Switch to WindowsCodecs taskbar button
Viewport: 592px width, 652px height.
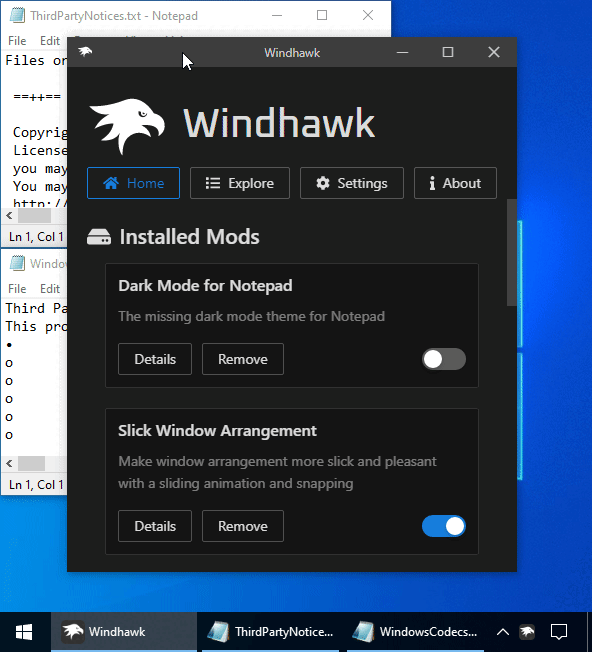[415, 632]
